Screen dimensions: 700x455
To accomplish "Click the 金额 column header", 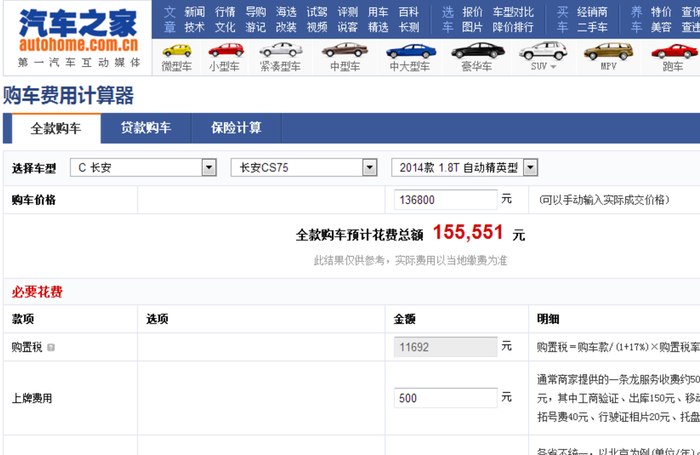I will [404, 319].
